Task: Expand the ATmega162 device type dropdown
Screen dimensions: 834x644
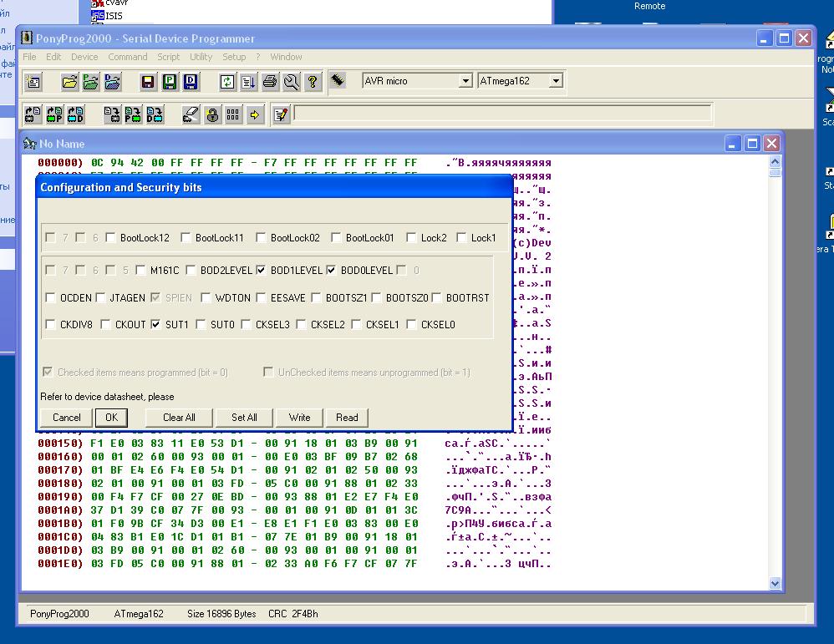Action: tap(556, 81)
